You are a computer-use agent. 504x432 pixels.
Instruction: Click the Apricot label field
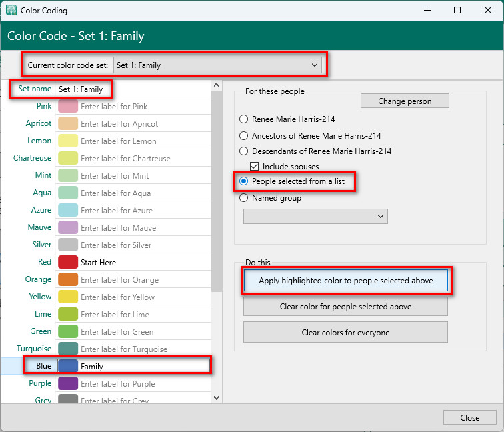pyautogui.click(x=145, y=124)
